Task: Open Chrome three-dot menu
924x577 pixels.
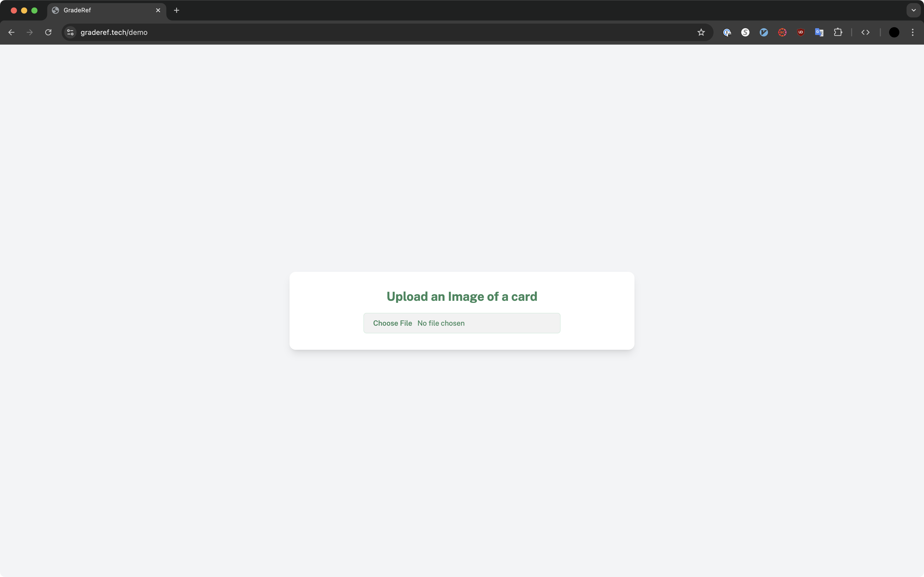Action: click(x=912, y=32)
